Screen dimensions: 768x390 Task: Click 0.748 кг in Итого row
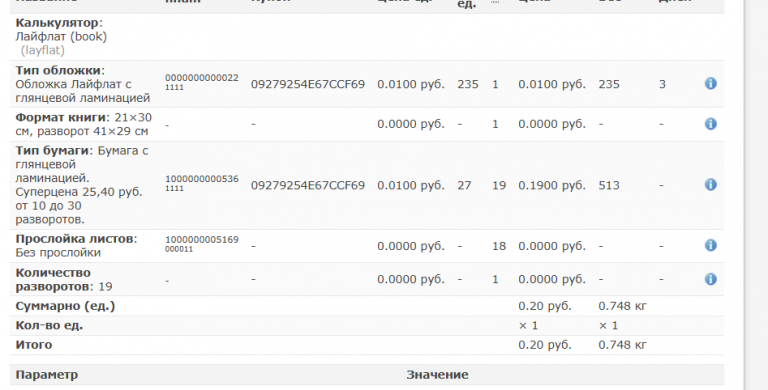pyautogui.click(x=623, y=345)
